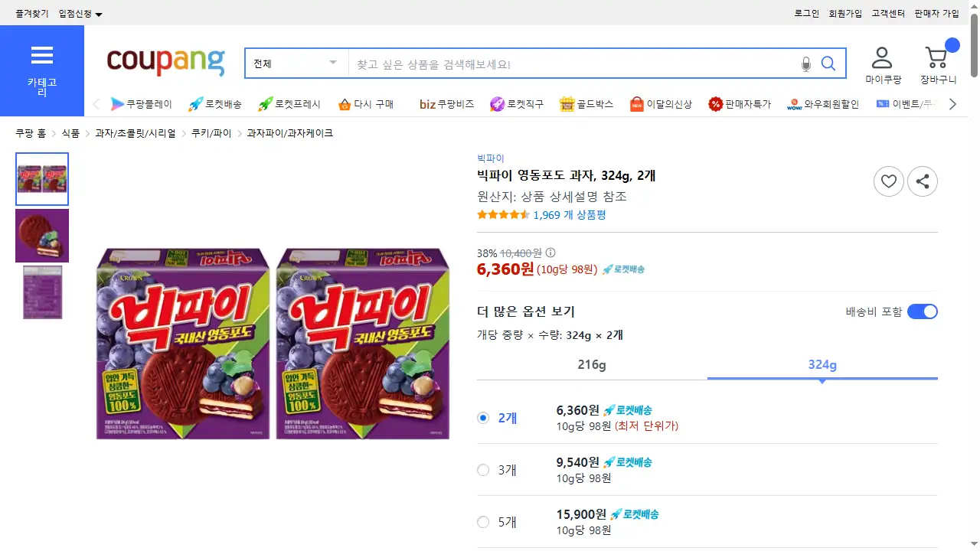
Task: Click the share icon button
Action: coord(922,181)
